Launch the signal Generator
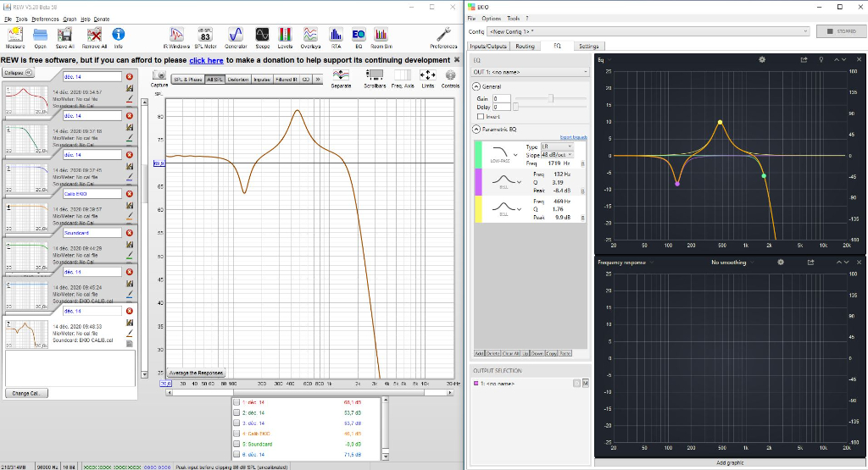This screenshot has height=470, width=868. coord(236,34)
